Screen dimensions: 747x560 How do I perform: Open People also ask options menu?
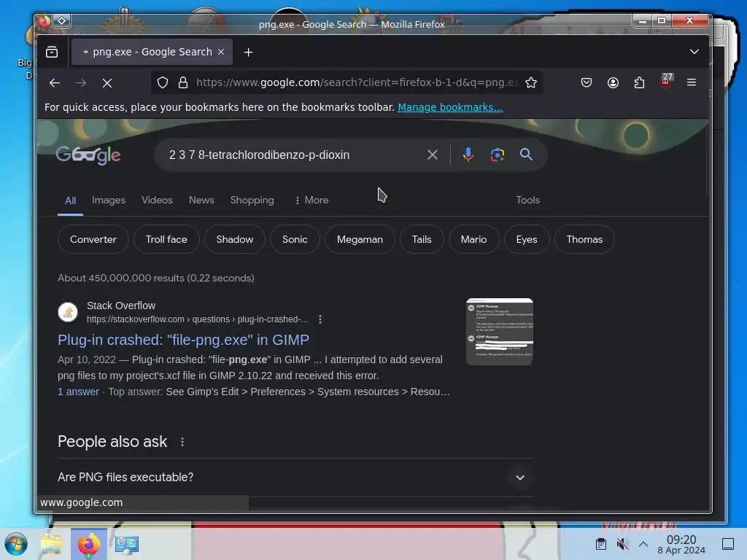[182, 442]
